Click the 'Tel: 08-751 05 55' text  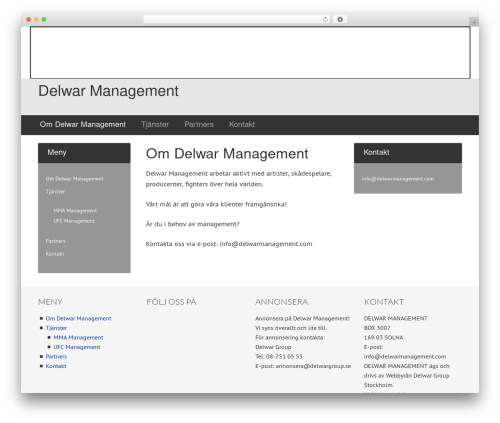click(279, 357)
